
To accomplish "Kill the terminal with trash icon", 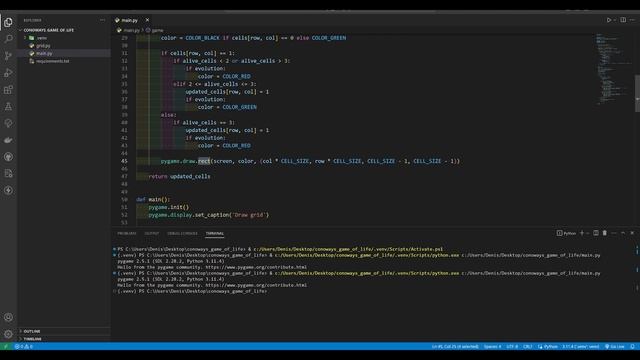I will click(x=604, y=233).
